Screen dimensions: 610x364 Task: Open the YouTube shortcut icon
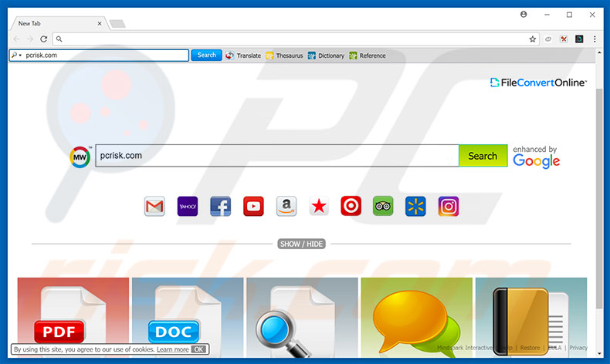(253, 206)
